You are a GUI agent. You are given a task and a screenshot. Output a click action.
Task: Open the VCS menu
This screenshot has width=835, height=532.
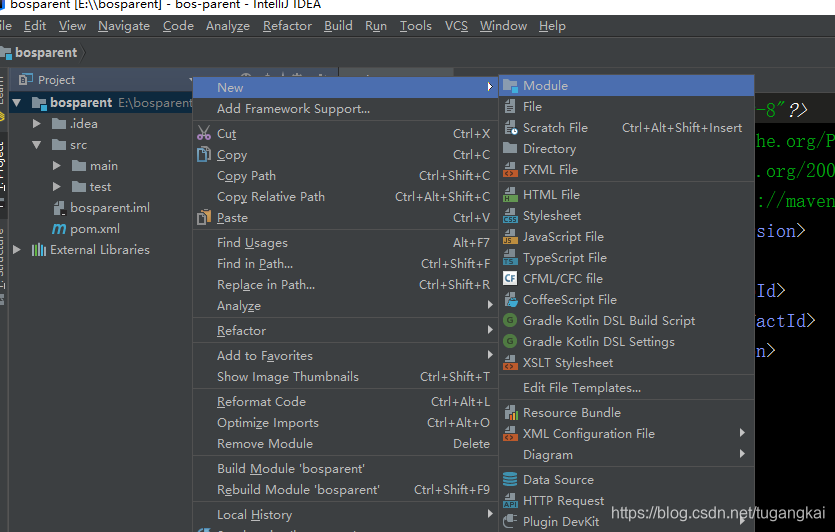coord(456,26)
